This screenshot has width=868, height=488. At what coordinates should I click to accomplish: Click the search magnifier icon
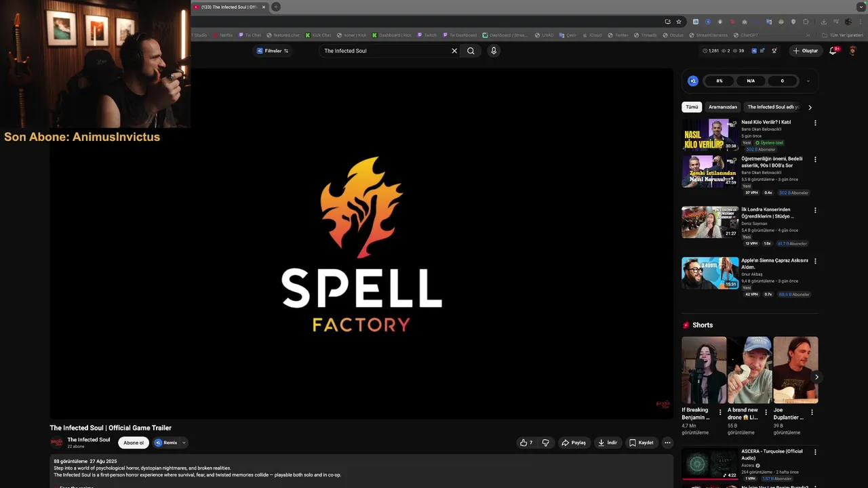coord(471,51)
